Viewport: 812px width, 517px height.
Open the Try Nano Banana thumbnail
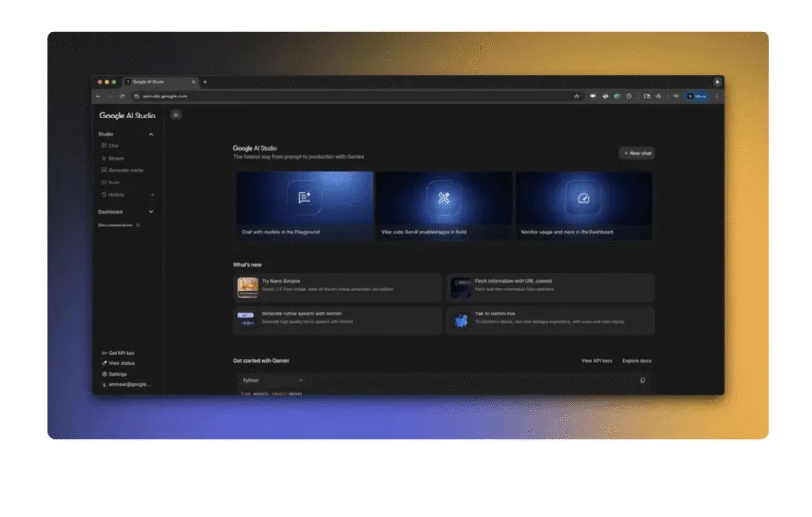[x=247, y=287]
